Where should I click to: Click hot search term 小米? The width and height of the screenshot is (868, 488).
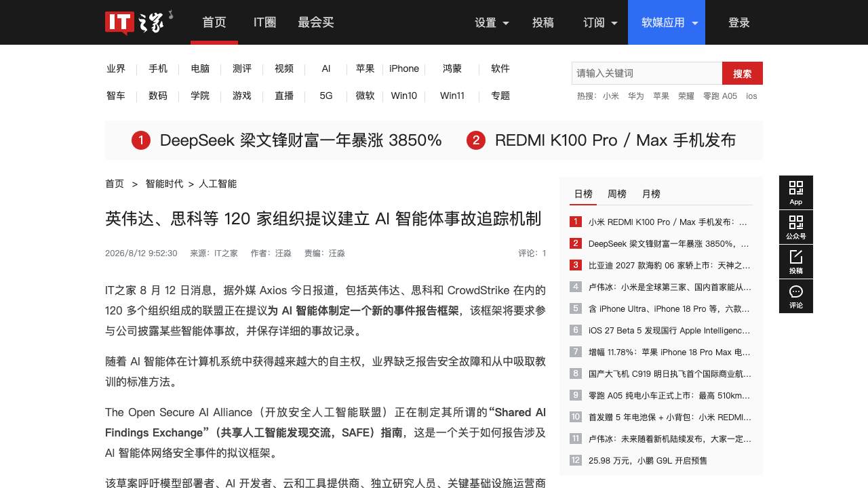point(611,96)
